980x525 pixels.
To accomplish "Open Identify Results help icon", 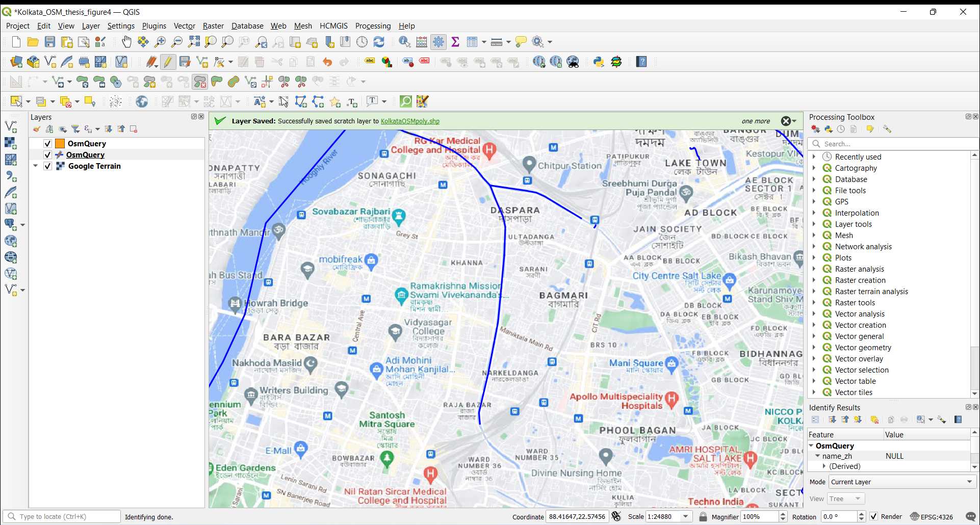I will tap(958, 419).
